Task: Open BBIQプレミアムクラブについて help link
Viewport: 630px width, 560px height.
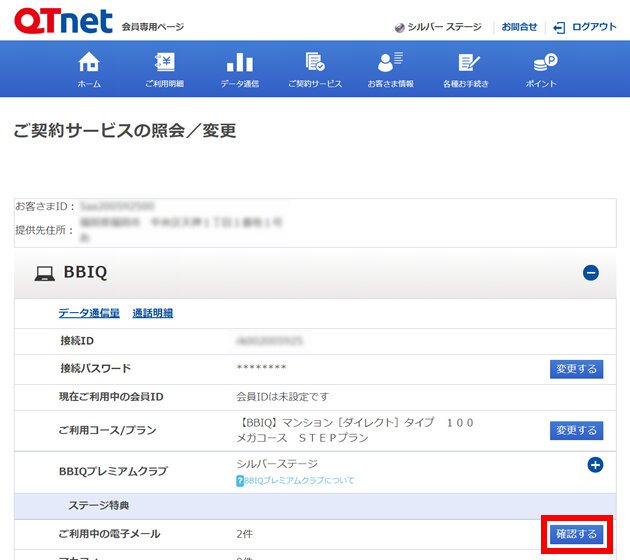Action: [296, 480]
